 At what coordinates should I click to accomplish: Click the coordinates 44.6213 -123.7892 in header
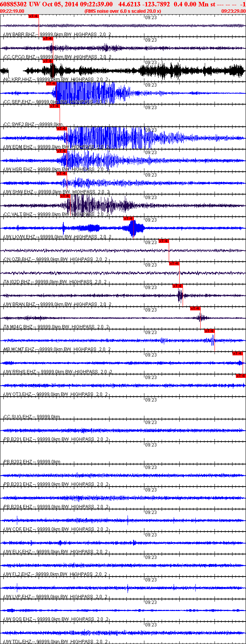[144, 4]
